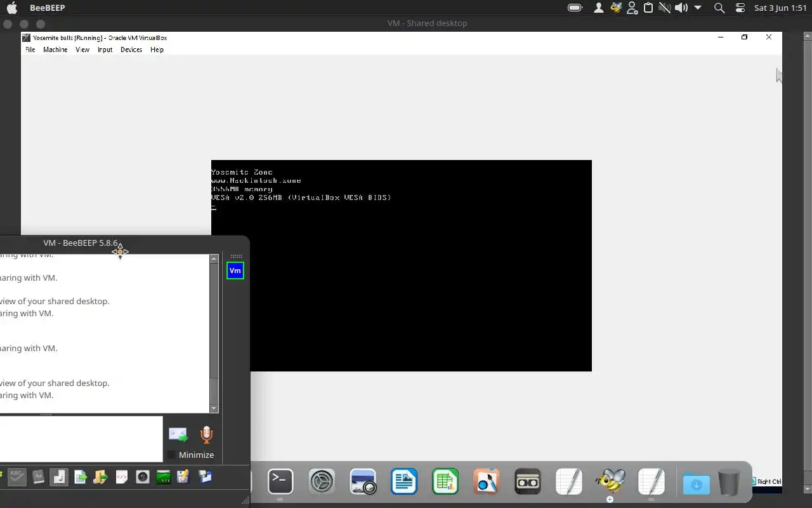Open the Machine menu in VirtualBox

[55, 50]
